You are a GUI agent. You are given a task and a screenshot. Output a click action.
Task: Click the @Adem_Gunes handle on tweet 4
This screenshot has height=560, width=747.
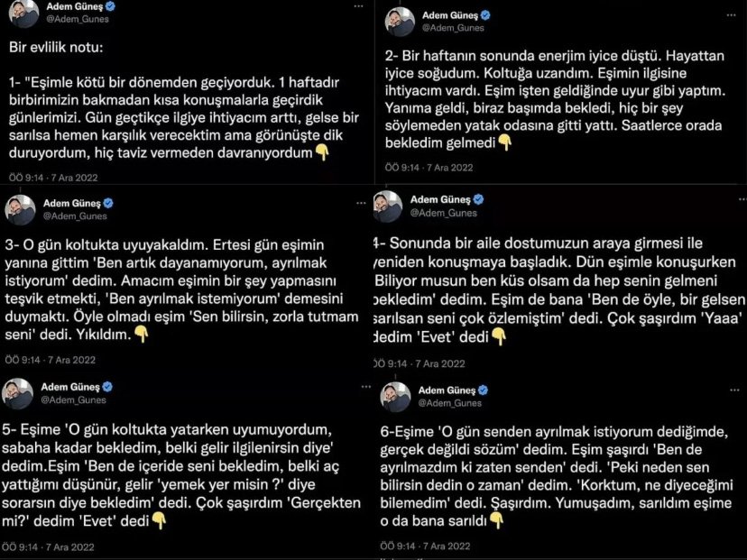[441, 212]
